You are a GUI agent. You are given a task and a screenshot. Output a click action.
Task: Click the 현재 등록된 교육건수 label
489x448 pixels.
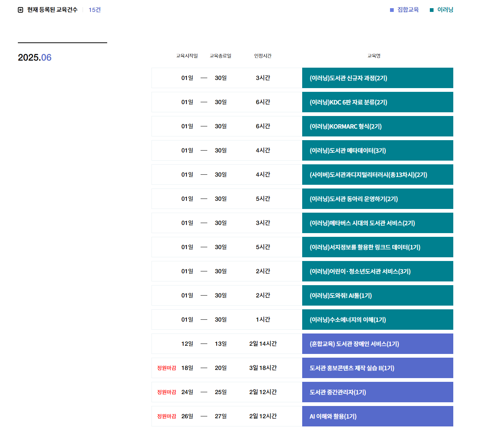52,10
